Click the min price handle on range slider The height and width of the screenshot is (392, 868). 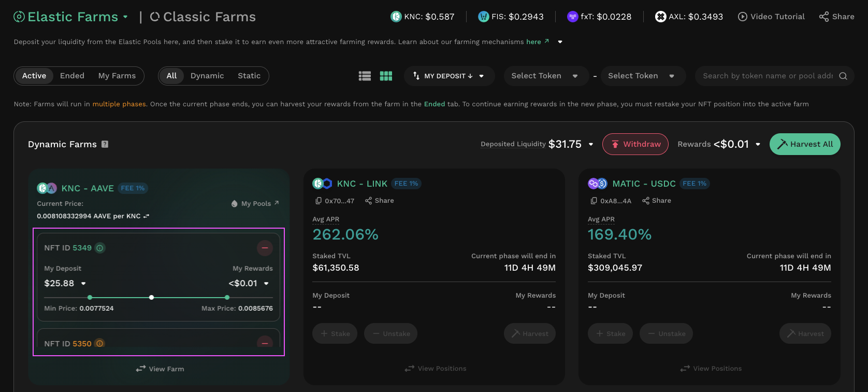pyautogui.click(x=90, y=298)
